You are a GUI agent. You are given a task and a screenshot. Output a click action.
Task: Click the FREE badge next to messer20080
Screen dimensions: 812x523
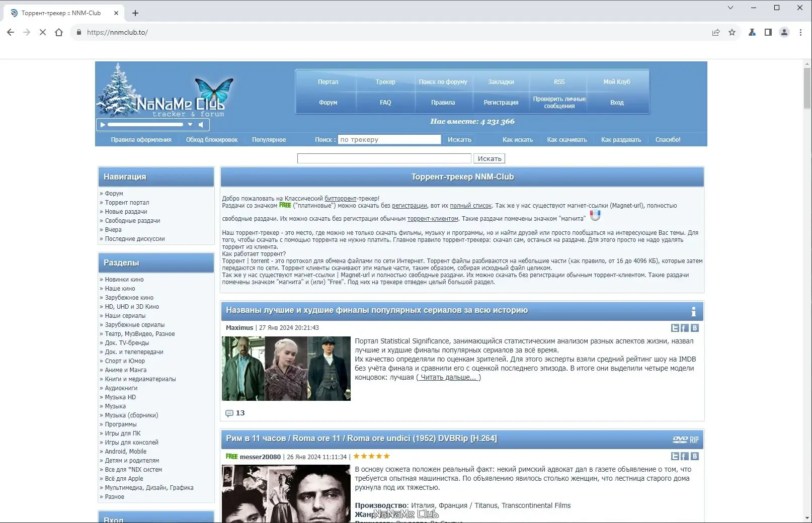[x=231, y=457]
